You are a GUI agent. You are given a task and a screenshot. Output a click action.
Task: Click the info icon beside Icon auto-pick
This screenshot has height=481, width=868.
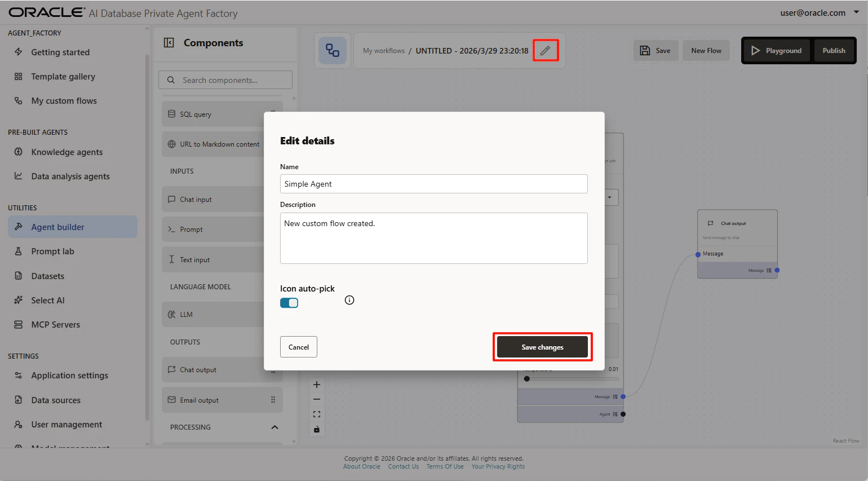tap(349, 300)
